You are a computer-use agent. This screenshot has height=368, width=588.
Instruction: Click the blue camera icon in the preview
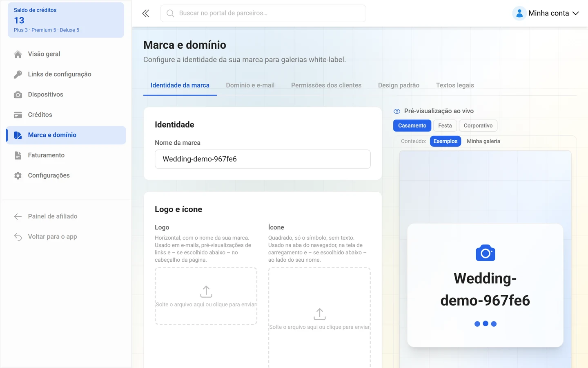[486, 253]
